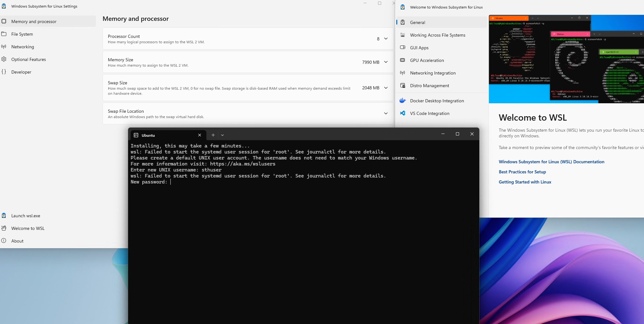Image resolution: width=644 pixels, height=324 pixels.
Task: Click the WSL screenfetch preview image
Action: pos(566,59)
